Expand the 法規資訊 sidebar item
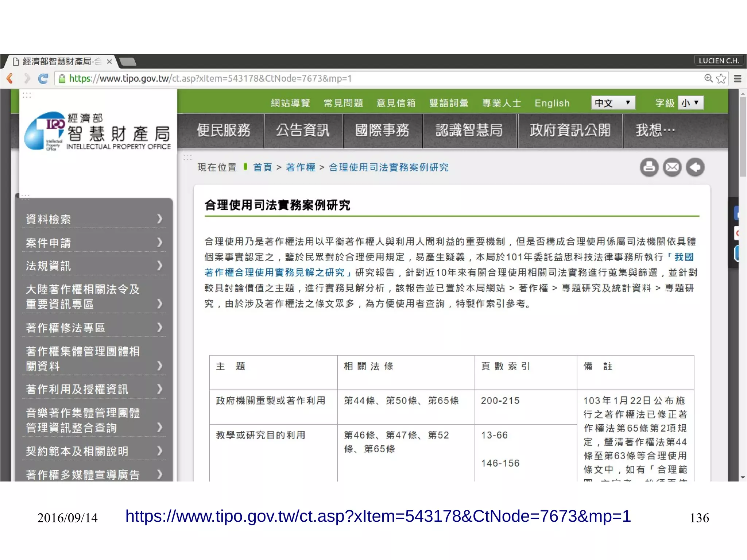Viewport: 747px width, 560px height. (94, 266)
